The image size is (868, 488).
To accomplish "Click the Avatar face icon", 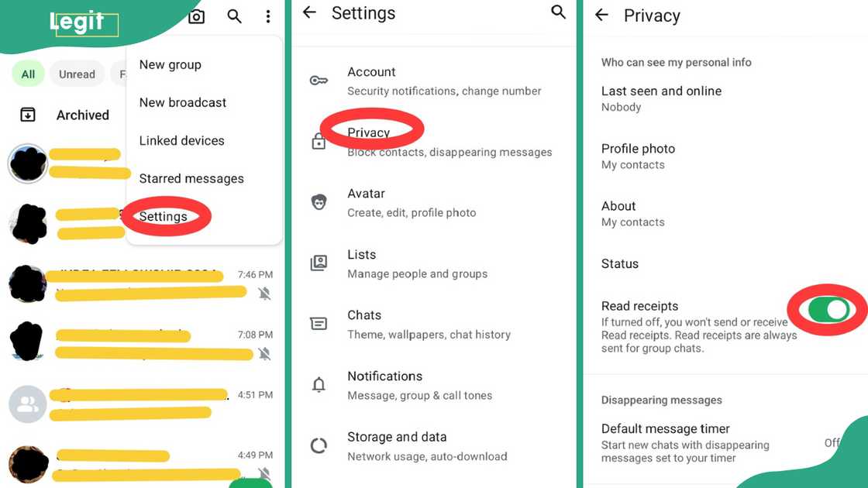I will (319, 202).
